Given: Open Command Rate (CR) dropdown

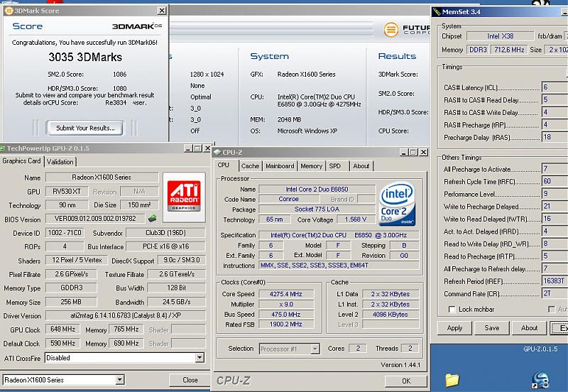Looking at the screenshot, I should 555,294.
